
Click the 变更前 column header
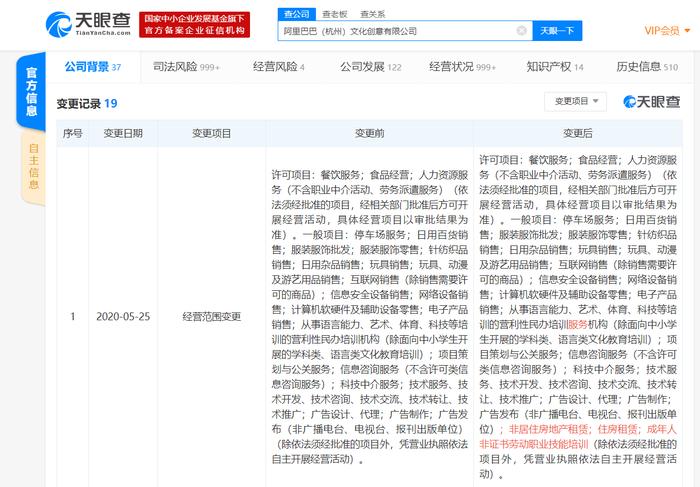pyautogui.click(x=370, y=133)
